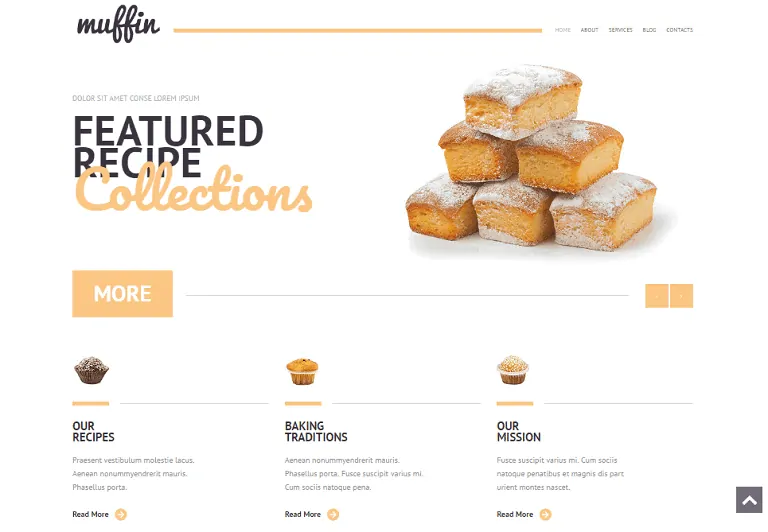Click the muffin logo

118,24
